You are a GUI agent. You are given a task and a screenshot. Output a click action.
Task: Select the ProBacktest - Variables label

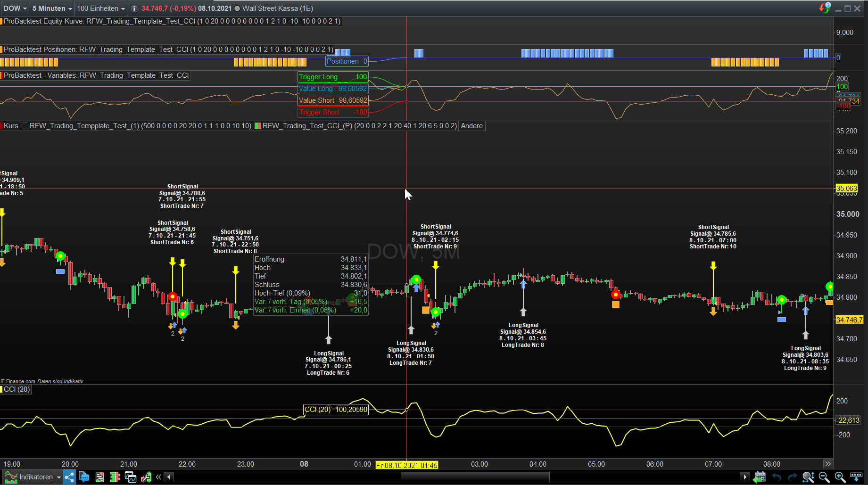pyautogui.click(x=96, y=75)
